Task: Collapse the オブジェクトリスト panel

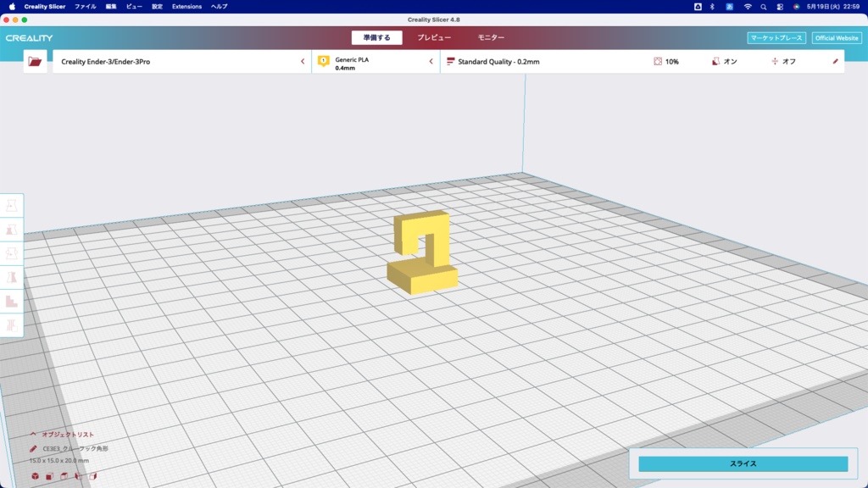Action: 33,435
